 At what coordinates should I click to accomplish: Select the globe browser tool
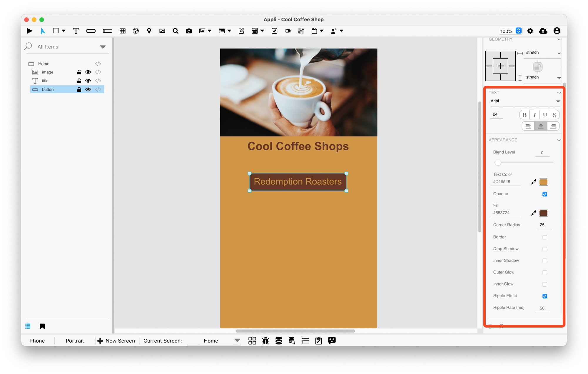[x=136, y=31]
